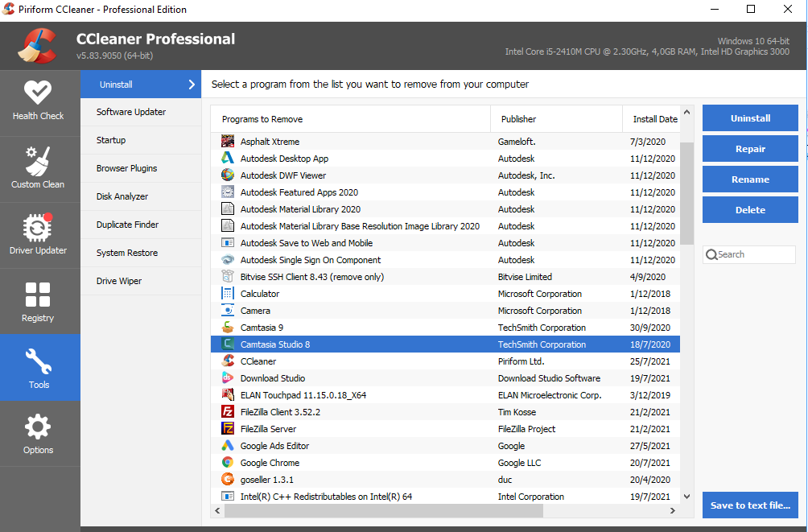Click the Autodesk DWF Viewer icon
The height and width of the screenshot is (532, 808).
(227, 175)
